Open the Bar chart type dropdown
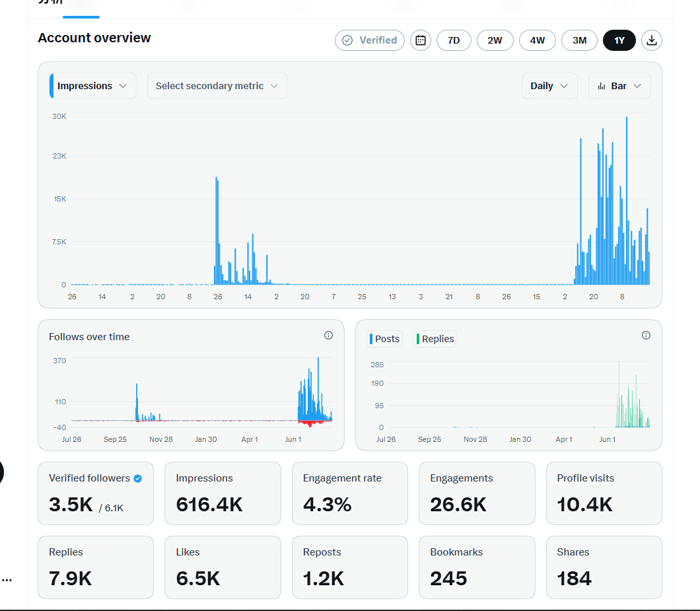The width and height of the screenshot is (700, 611). pos(619,86)
